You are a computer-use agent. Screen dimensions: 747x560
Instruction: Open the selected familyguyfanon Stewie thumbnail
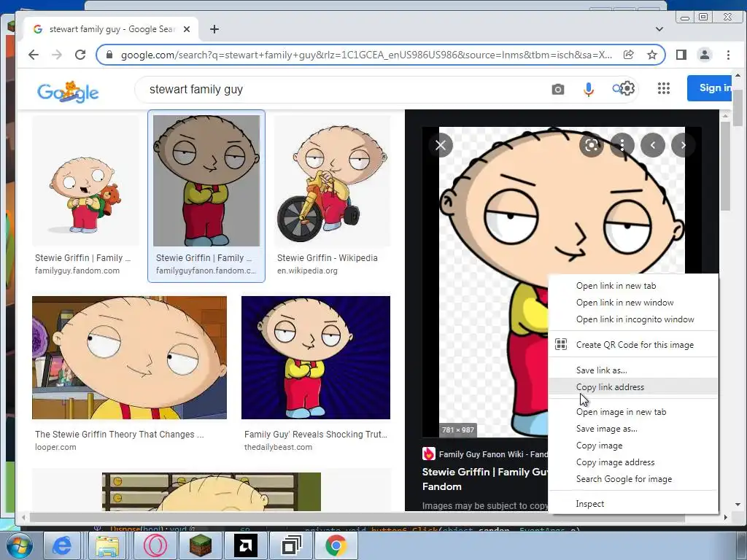pos(206,181)
